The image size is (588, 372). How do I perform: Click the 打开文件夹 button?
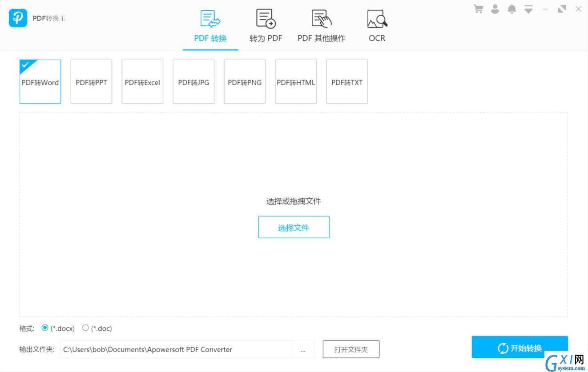351,349
